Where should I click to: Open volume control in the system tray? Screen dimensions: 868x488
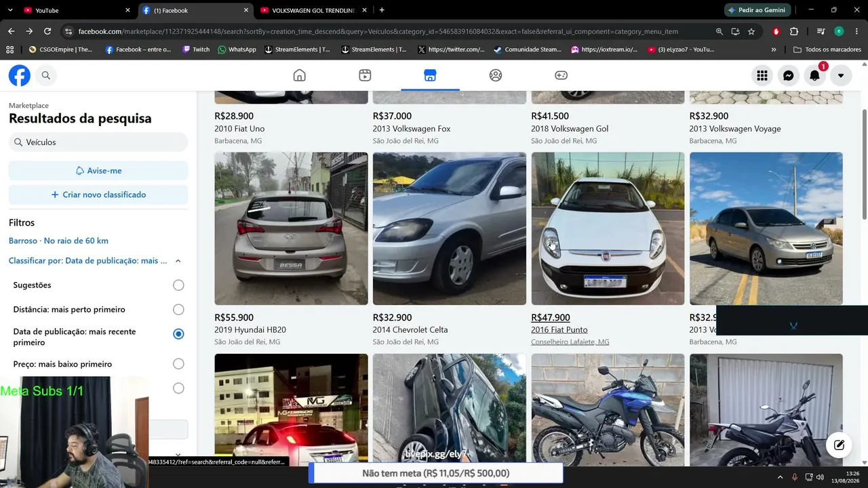[820, 477]
